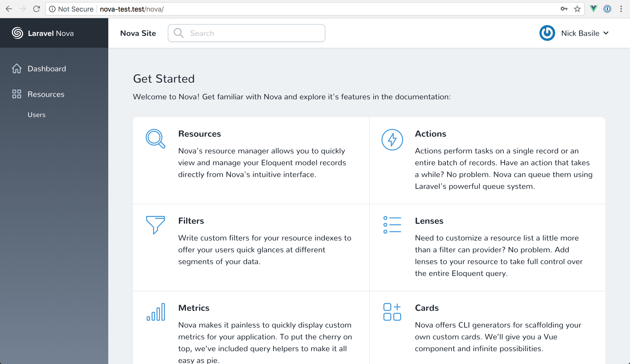This screenshot has width=630, height=364.
Task: Bookmark this page with star icon
Action: (577, 9)
